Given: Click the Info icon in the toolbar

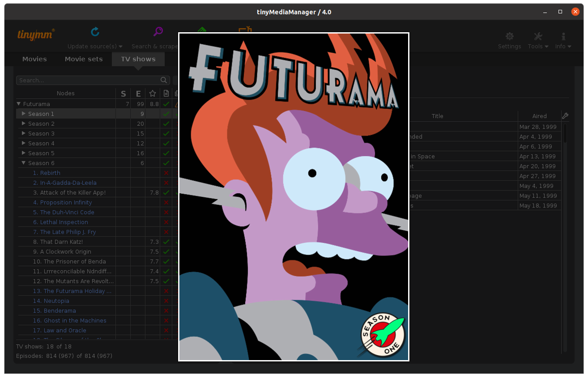Looking at the screenshot, I should tap(563, 36).
